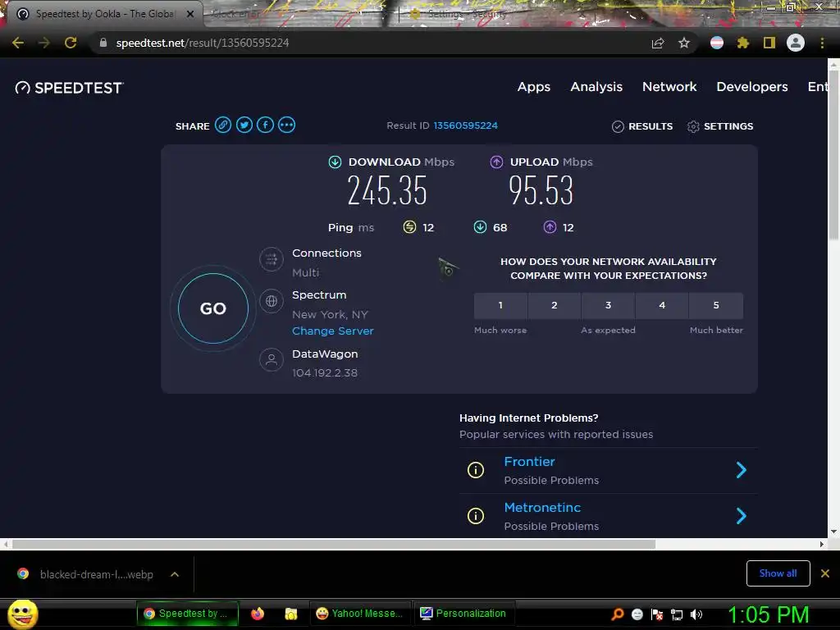Click the Speedtest logo
Screen dimensions: 840x630
(69, 88)
